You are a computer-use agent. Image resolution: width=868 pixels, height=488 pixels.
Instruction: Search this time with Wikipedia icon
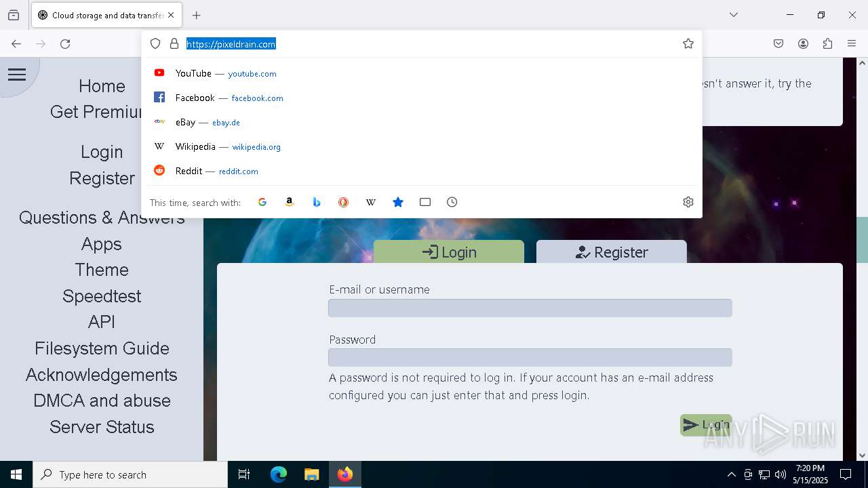[x=371, y=202]
